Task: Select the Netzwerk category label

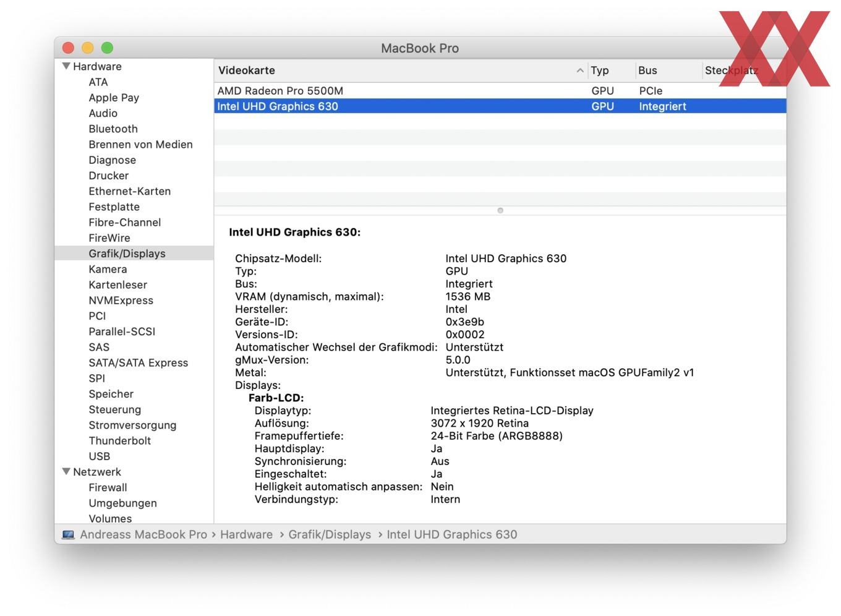Action: pos(97,472)
